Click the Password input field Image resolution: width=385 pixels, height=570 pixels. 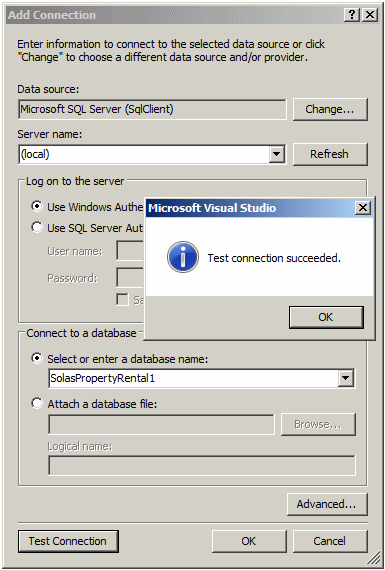click(x=131, y=278)
